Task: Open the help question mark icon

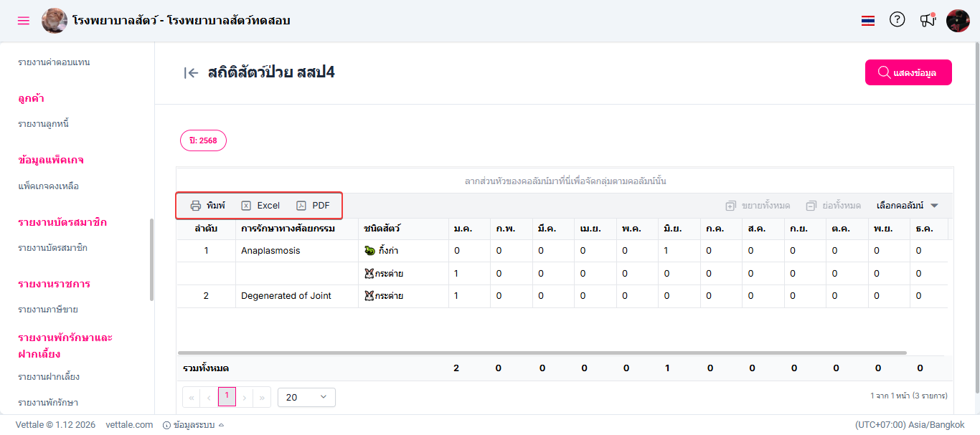Action: (x=897, y=20)
